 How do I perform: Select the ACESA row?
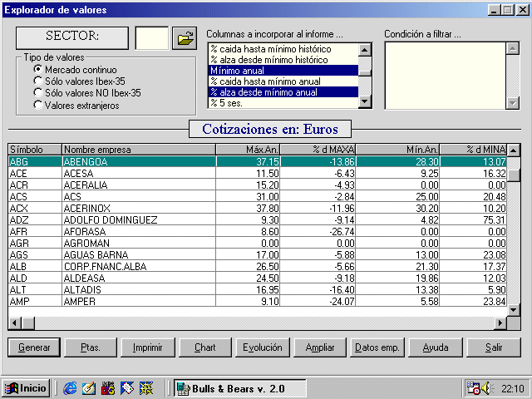pos(258,174)
